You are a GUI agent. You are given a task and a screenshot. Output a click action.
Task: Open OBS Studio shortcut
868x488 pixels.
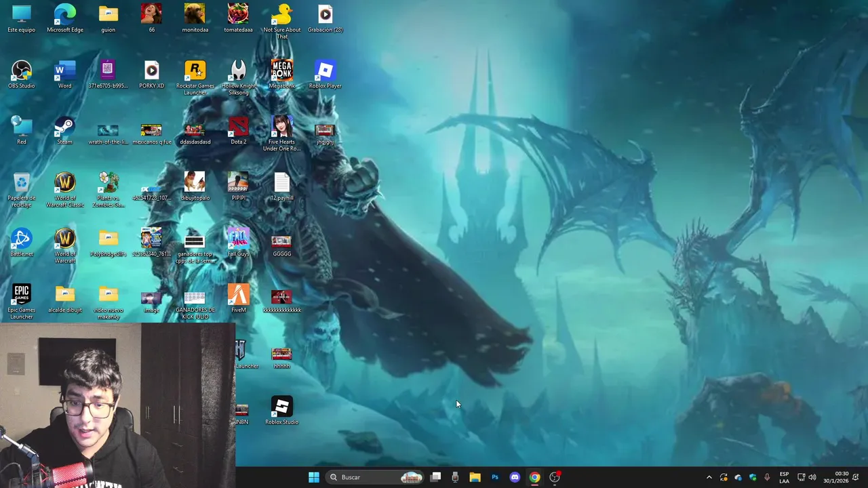(22, 75)
